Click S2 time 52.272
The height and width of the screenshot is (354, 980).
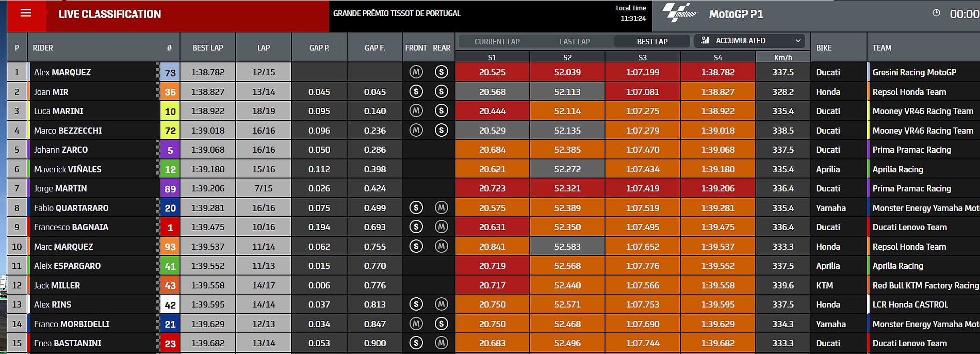pos(567,169)
